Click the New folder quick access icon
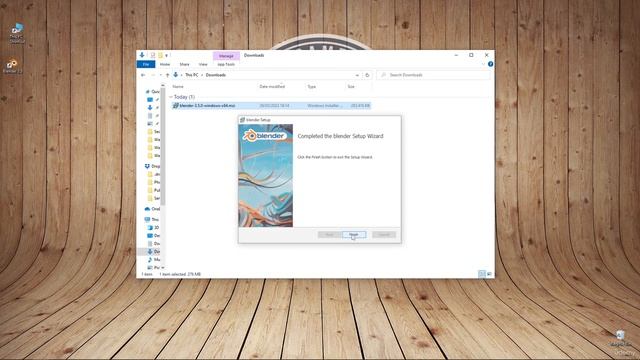640x360 pixels. coord(160,55)
